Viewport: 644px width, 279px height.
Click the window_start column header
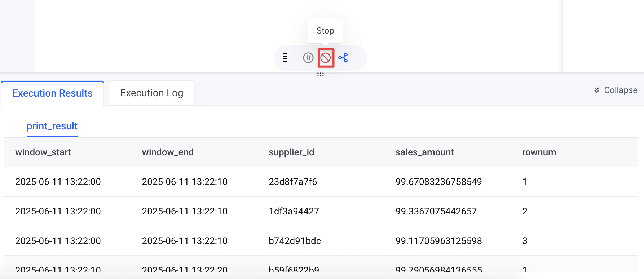(43, 152)
